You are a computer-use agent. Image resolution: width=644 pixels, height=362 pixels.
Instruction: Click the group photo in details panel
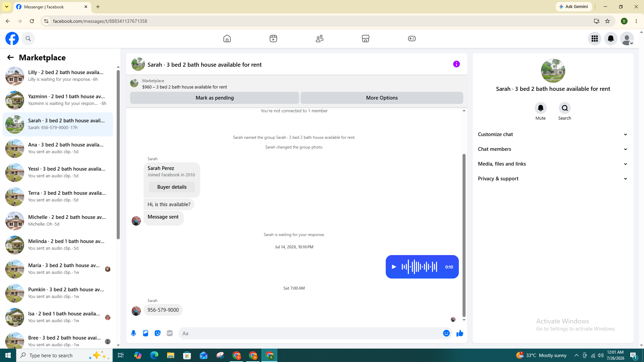click(553, 71)
